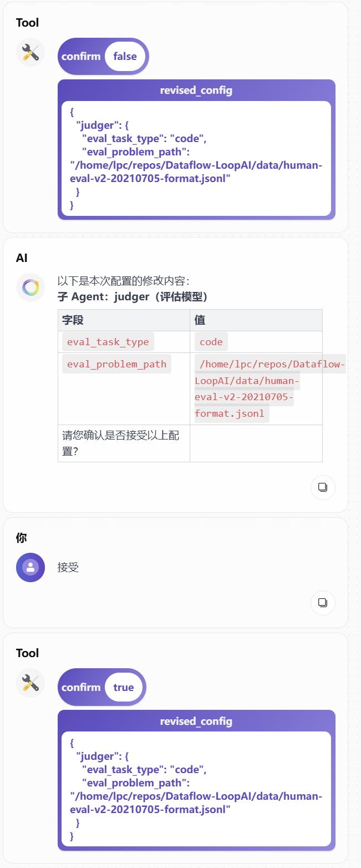Click the false value badge
Image resolution: width=361 pixels, height=868 pixels.
[x=125, y=56]
